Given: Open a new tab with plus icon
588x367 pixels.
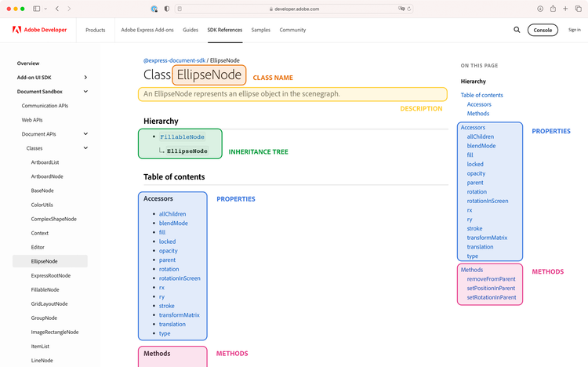Looking at the screenshot, I should point(564,9).
